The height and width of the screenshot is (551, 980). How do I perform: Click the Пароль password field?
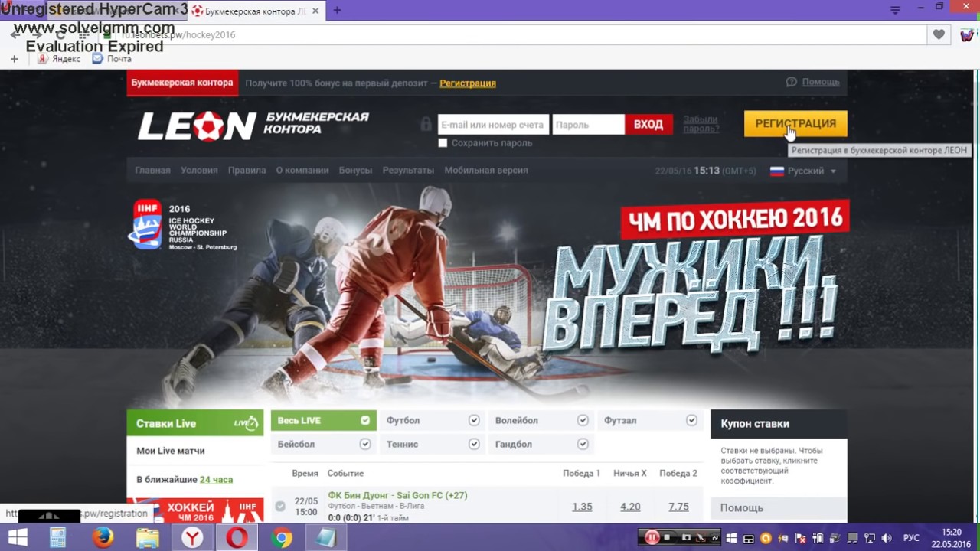coord(589,125)
